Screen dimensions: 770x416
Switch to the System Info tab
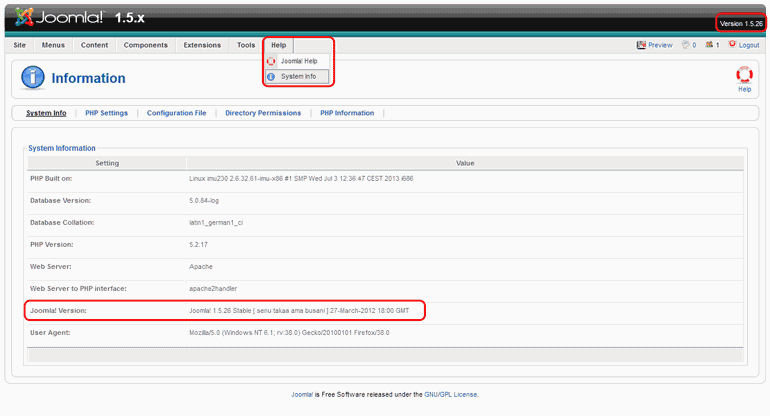(x=46, y=113)
